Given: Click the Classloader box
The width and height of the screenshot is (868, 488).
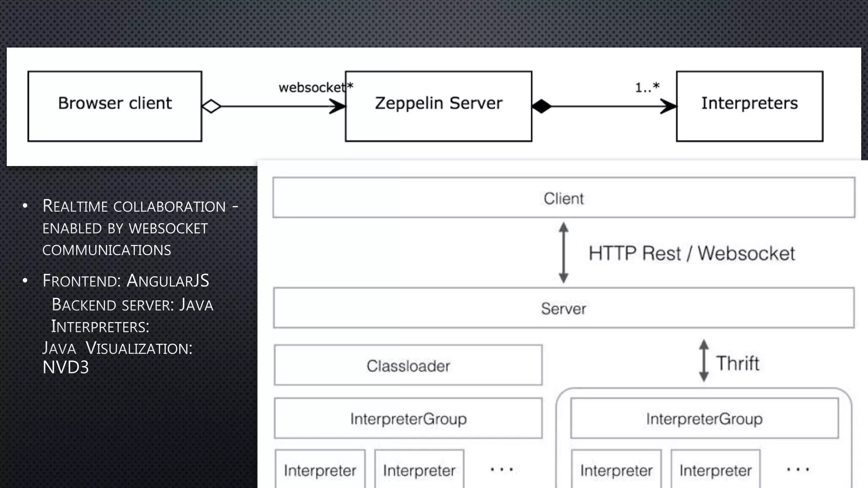Looking at the screenshot, I should tap(408, 365).
